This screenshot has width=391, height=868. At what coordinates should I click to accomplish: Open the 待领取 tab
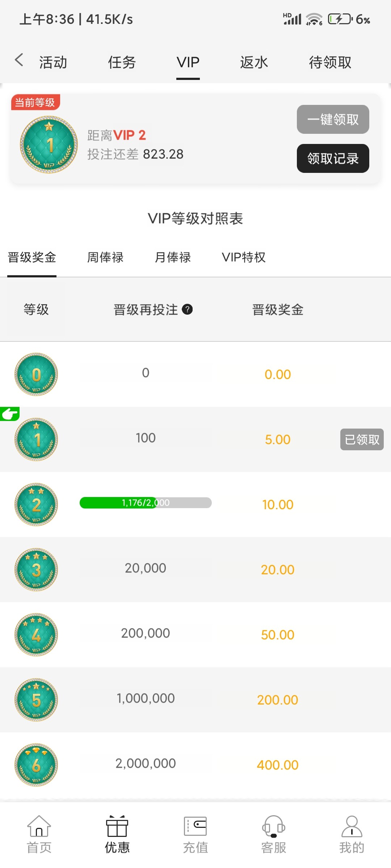pos(330,62)
